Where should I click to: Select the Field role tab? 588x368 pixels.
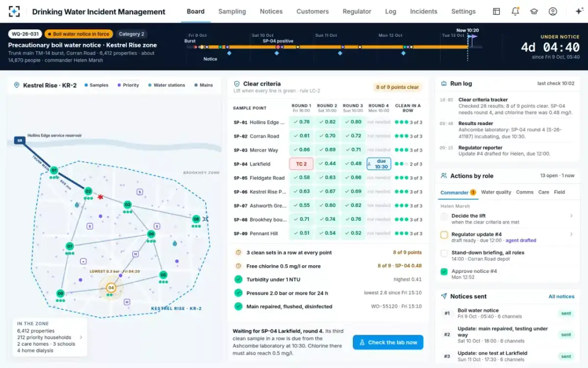pos(560,192)
